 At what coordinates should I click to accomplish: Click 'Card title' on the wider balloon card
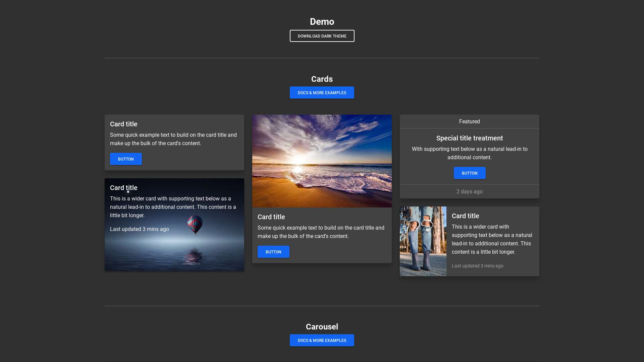[123, 188]
